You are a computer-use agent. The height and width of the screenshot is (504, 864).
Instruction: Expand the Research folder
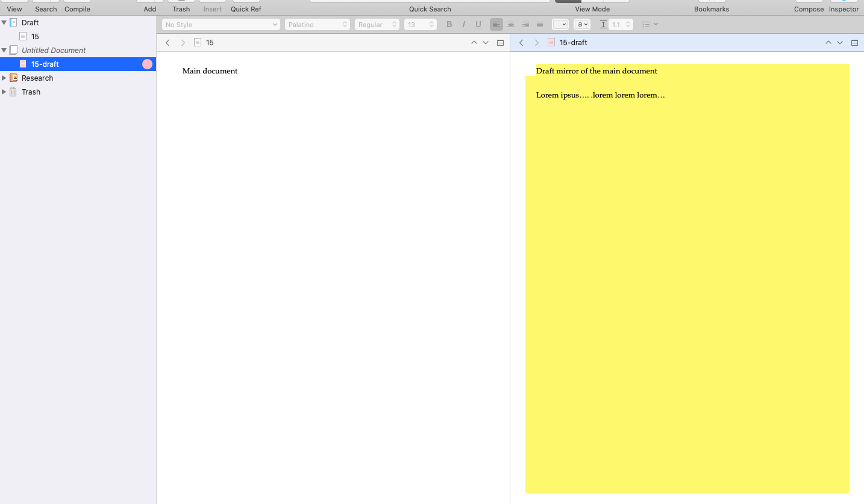tap(4, 78)
